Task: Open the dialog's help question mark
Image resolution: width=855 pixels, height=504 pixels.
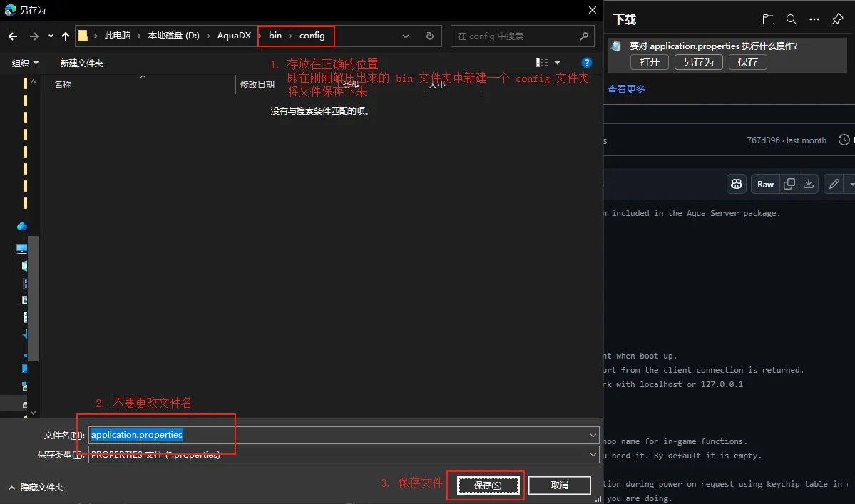Action: tap(586, 63)
